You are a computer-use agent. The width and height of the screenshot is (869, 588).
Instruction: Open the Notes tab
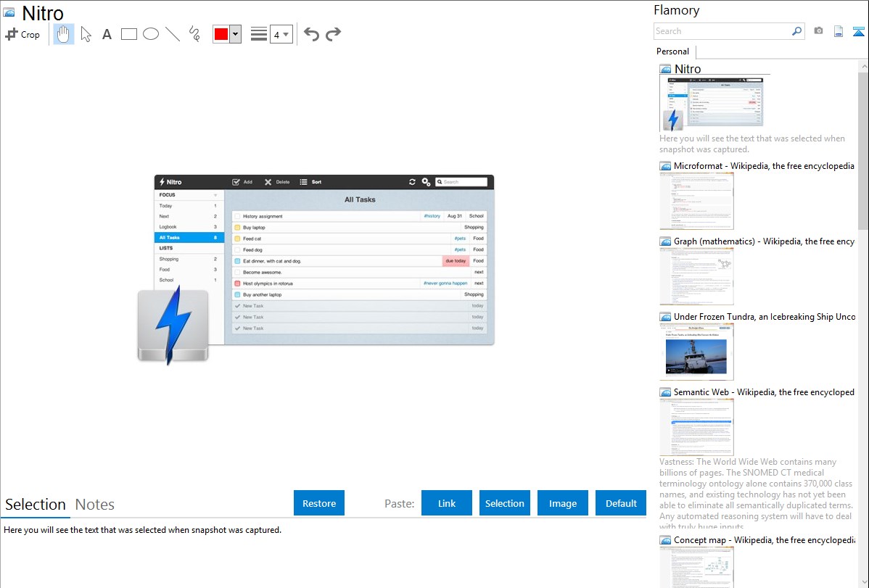(95, 505)
